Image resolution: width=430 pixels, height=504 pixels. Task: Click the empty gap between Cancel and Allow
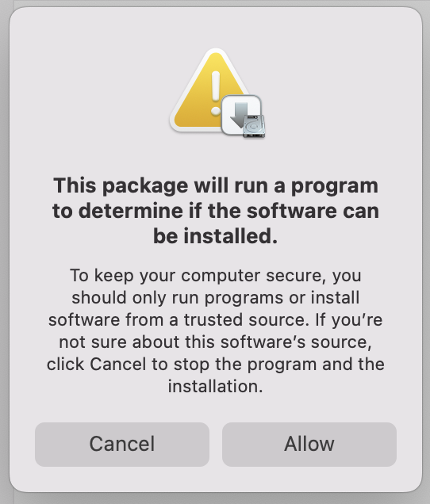(216, 445)
